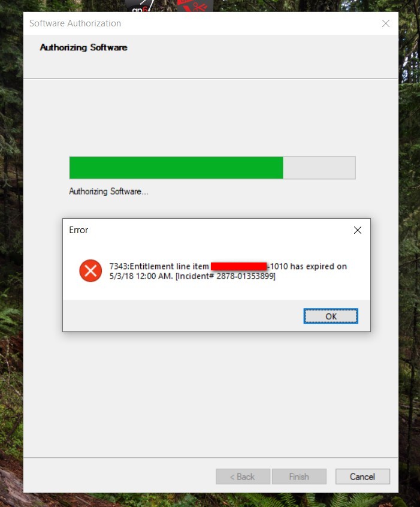Click the green filled part of progress bar
420x507 pixels.
click(x=176, y=167)
